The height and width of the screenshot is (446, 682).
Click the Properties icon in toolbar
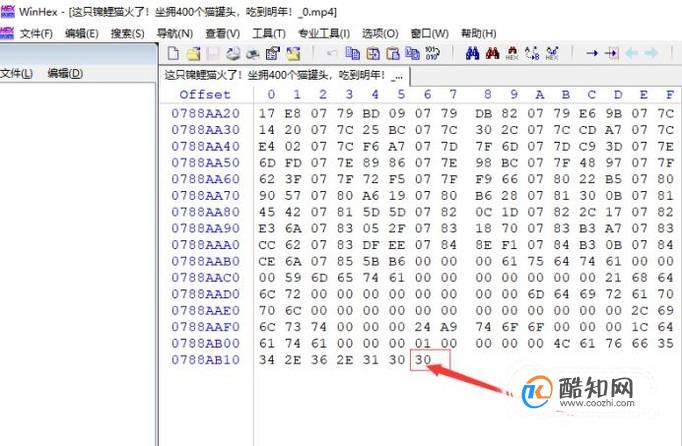272,54
